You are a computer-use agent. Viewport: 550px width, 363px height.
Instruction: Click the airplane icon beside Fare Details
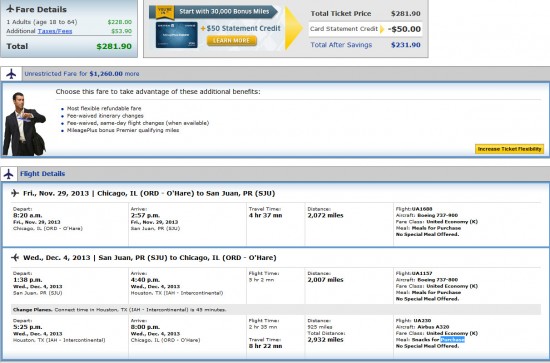point(10,9)
